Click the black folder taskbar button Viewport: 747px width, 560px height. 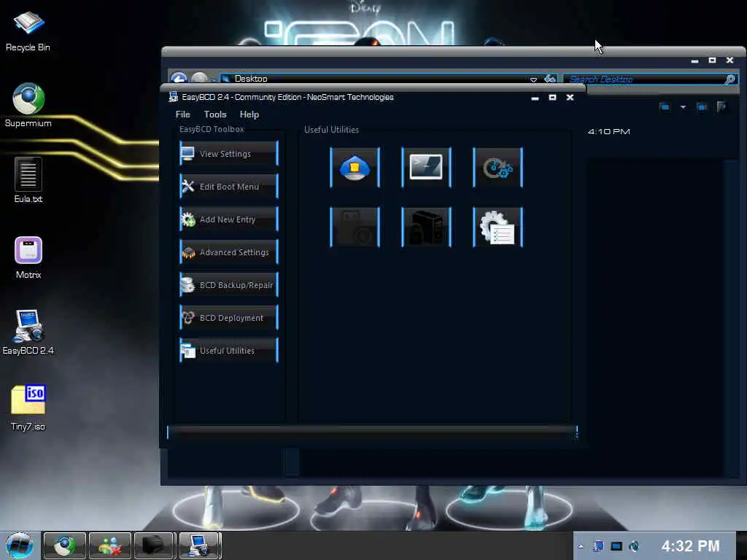click(155, 545)
